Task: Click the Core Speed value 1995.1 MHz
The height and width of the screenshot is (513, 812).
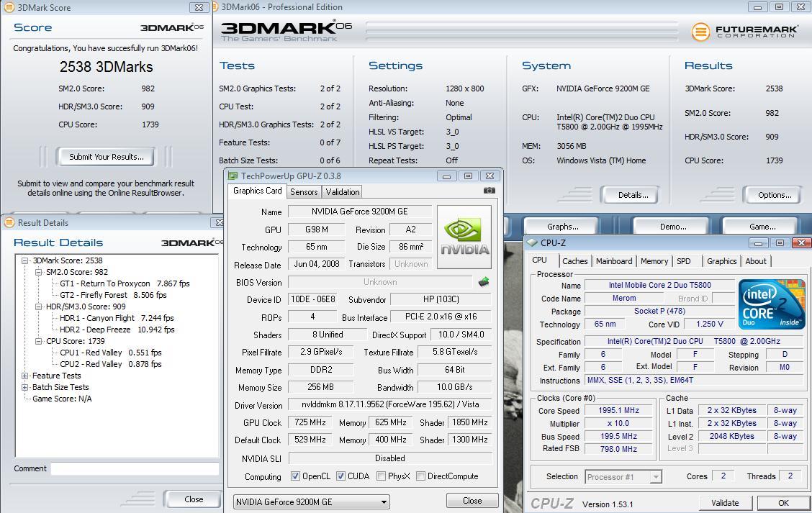Action: tap(618, 411)
